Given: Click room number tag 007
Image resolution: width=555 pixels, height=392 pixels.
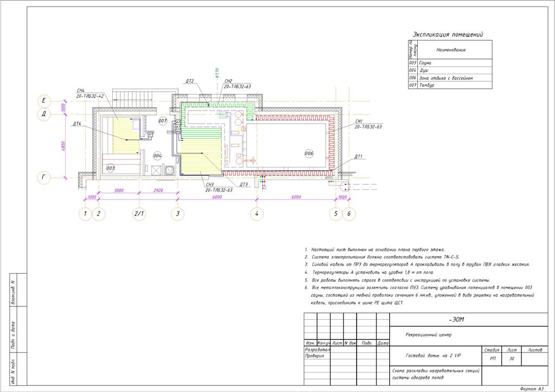Looking at the screenshot, I should point(163,121).
